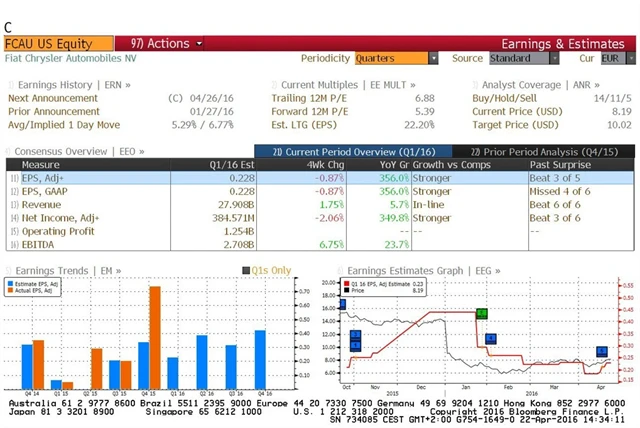Click the FCAU US Equity ticker field
The image size is (640, 428).
[x=48, y=43]
